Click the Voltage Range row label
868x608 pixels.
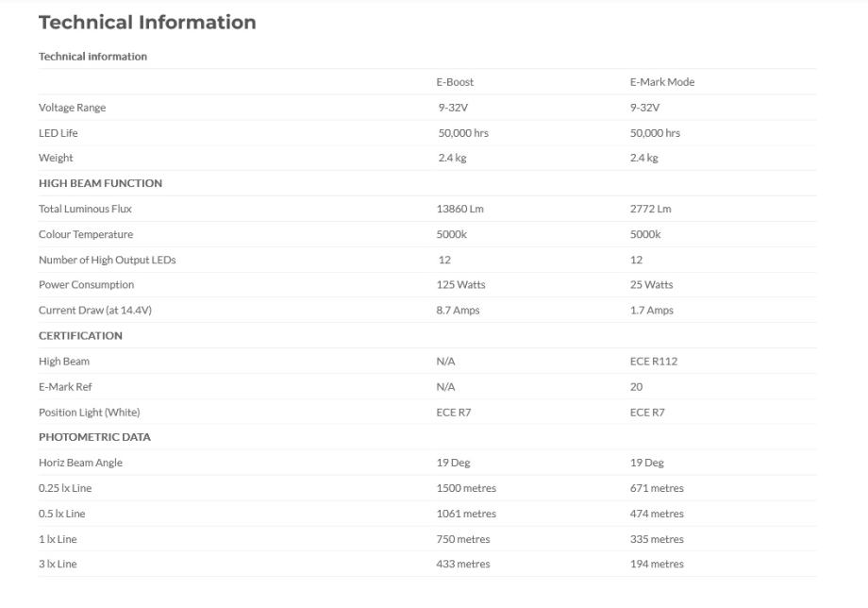(x=72, y=108)
